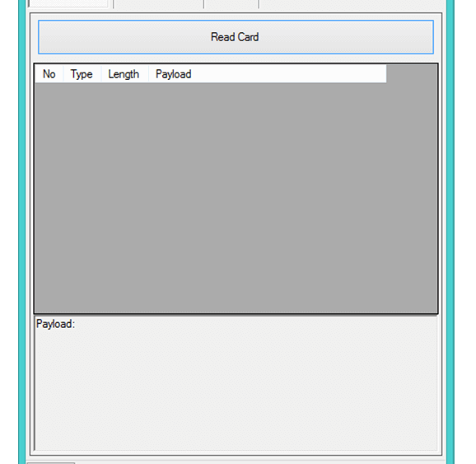
Task: Click the gray area right of the Payload header
Action: [x=412, y=74]
